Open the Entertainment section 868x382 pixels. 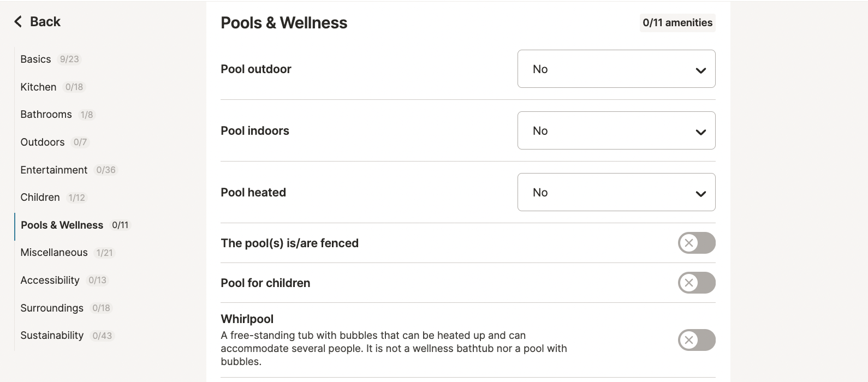(x=53, y=170)
